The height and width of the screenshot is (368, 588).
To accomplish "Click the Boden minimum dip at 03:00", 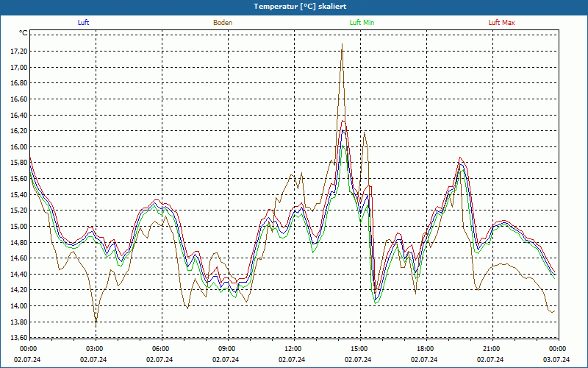I will coord(96,325).
